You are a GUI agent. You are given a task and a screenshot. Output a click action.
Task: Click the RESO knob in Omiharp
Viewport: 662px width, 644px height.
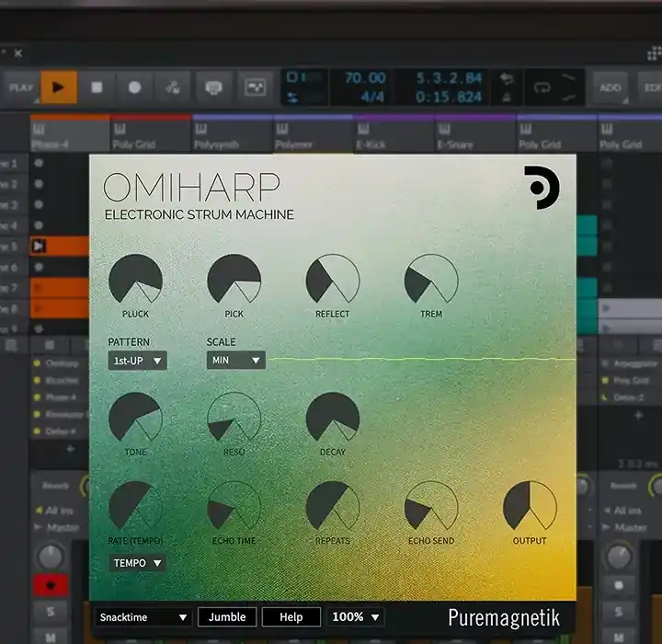pyautogui.click(x=234, y=418)
